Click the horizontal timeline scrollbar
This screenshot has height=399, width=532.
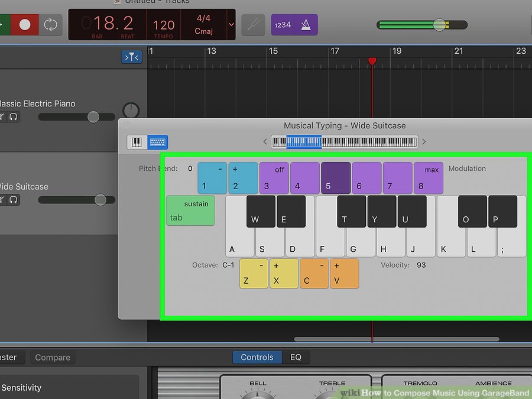click(x=397, y=339)
